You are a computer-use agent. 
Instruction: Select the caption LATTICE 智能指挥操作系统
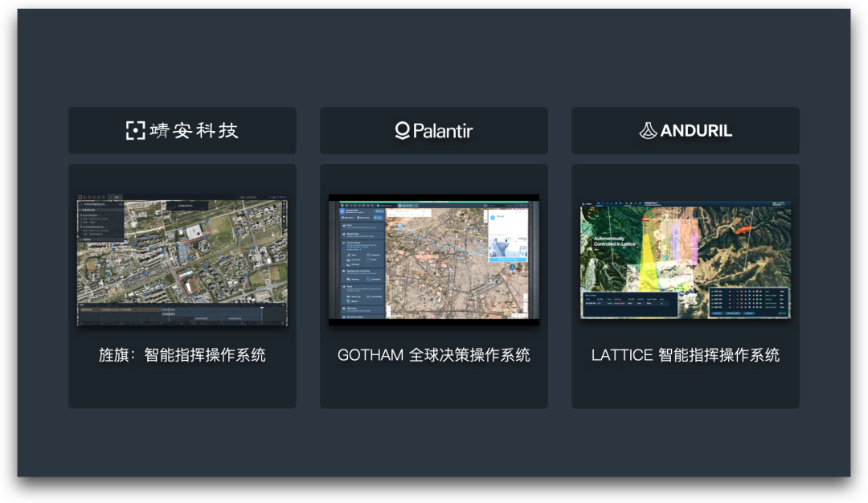[686, 354]
